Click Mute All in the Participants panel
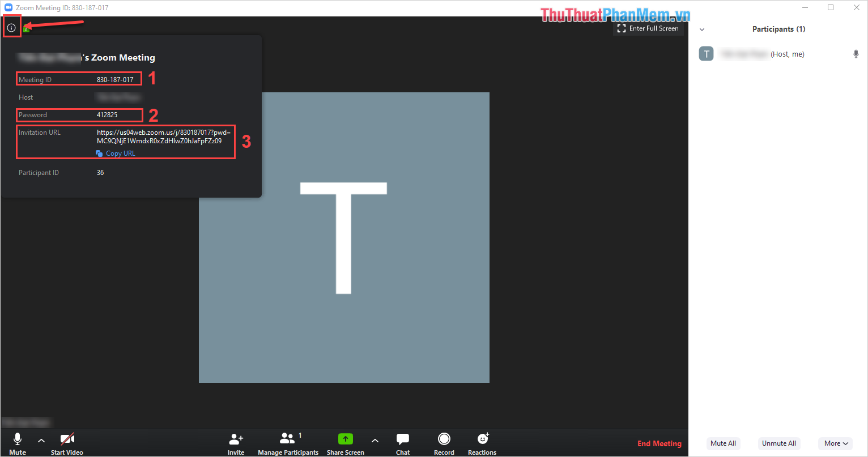Image resolution: width=868 pixels, height=457 pixels. [723, 443]
